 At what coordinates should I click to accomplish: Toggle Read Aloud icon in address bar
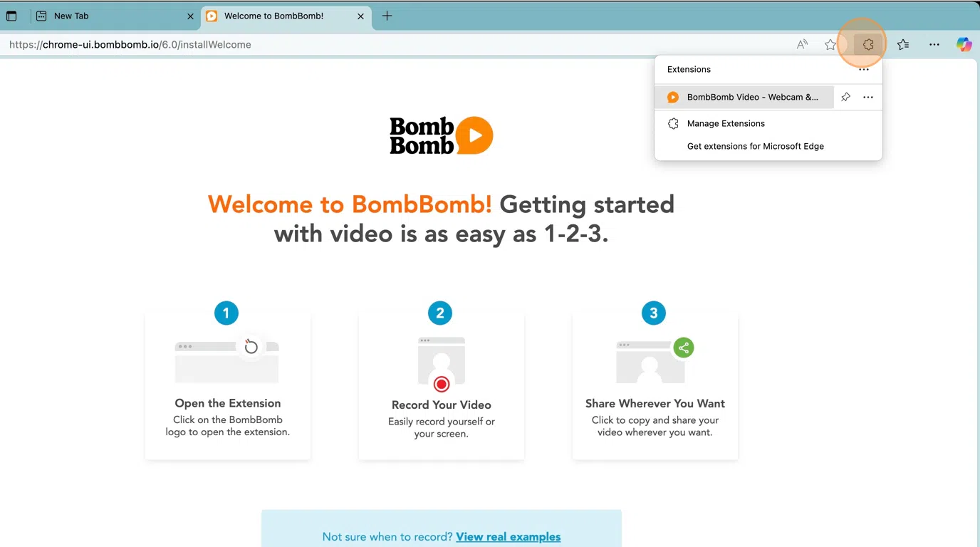[802, 44]
